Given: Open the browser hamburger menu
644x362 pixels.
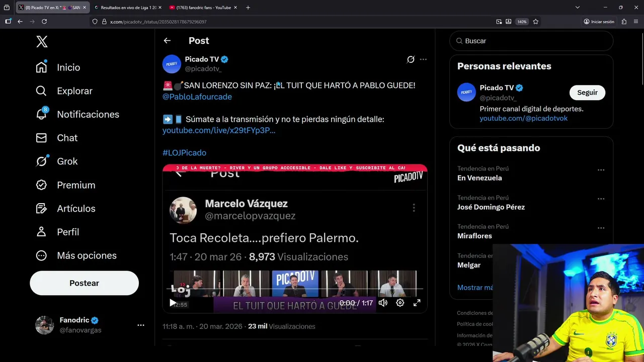Looking at the screenshot, I should pos(636,22).
